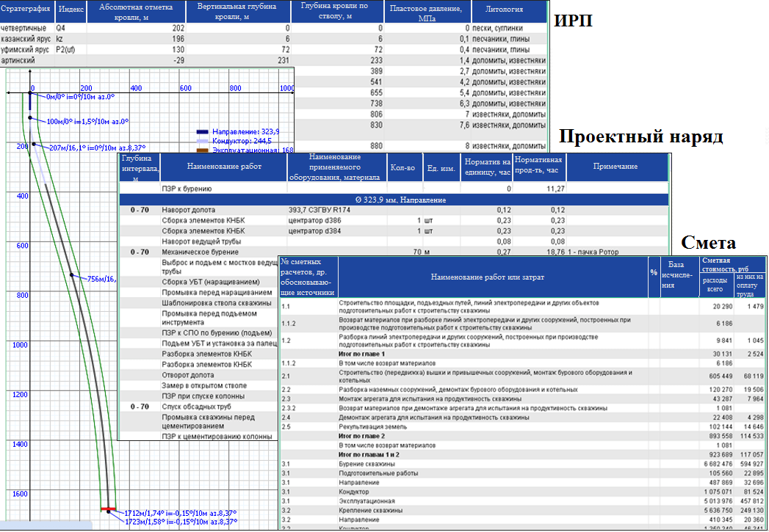Click the из них на оплату труда subheader
The height and width of the screenshot is (532, 769).
coord(750,285)
